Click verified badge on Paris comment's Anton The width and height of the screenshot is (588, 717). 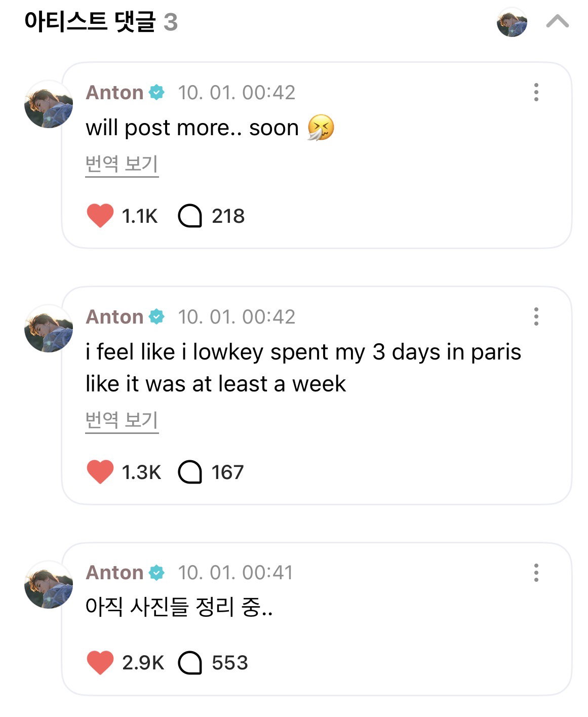(156, 316)
